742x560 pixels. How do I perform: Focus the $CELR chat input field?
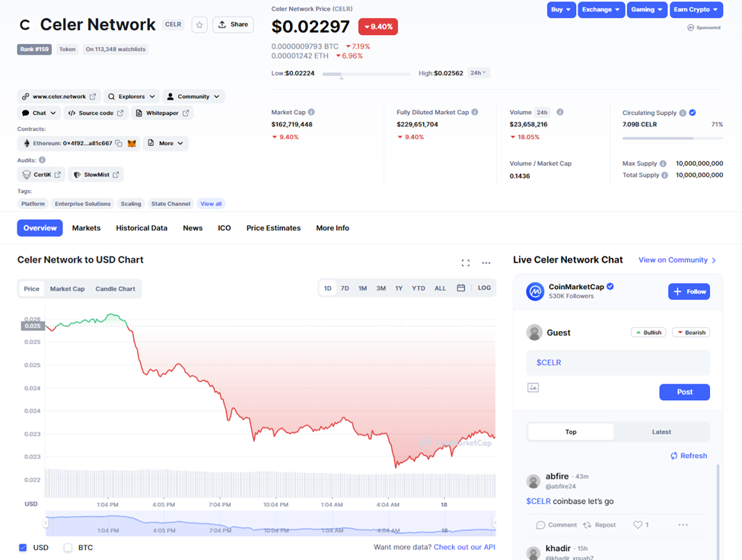click(x=618, y=363)
